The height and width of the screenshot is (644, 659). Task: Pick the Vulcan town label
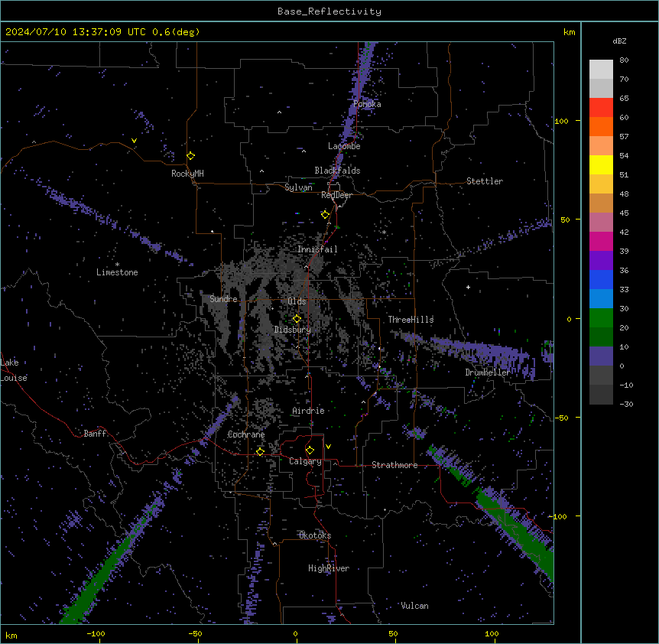click(x=415, y=606)
